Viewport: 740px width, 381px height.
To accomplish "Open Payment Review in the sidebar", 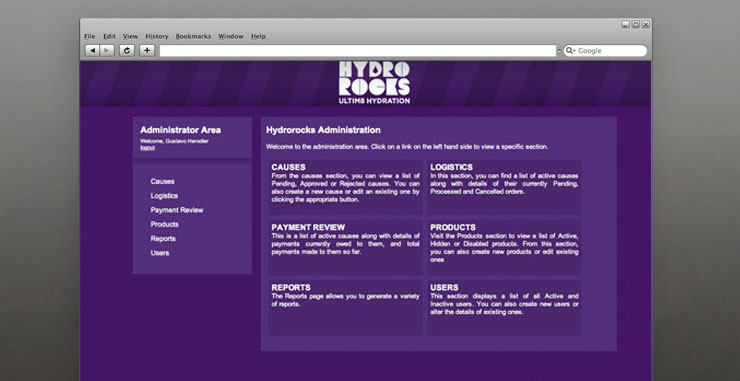I will pos(177,210).
